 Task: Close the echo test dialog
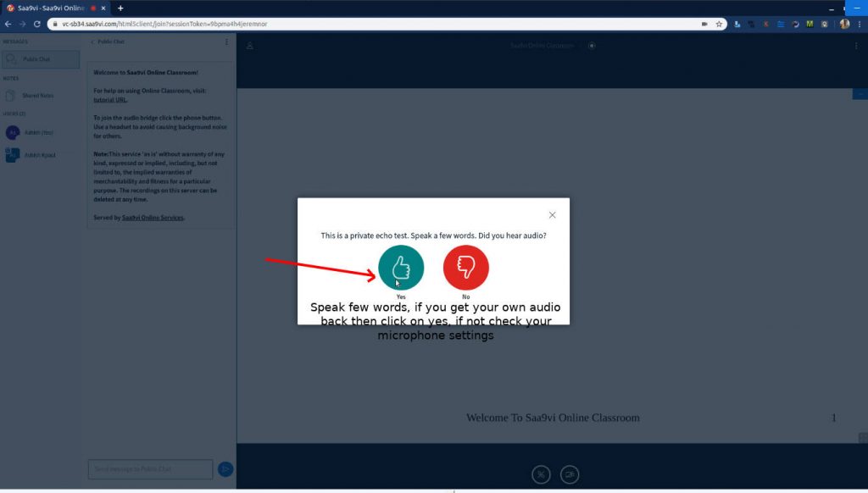pos(552,215)
